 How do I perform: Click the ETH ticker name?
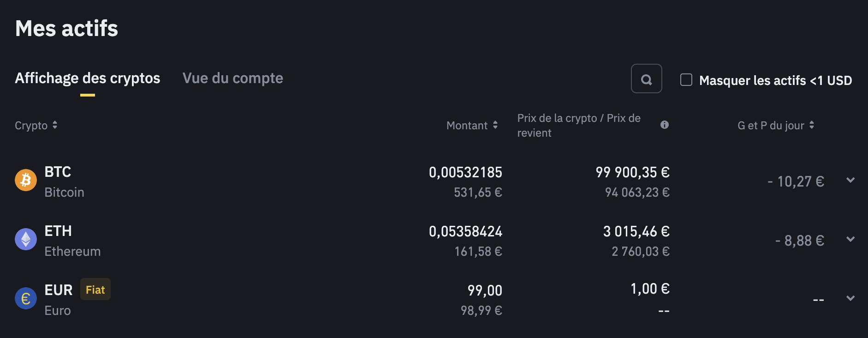pos(58,231)
